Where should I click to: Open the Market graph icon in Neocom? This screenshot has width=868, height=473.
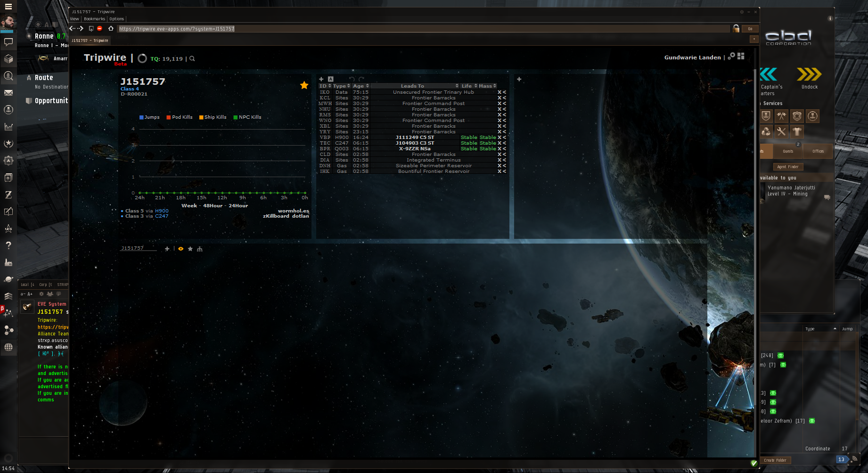(8, 127)
